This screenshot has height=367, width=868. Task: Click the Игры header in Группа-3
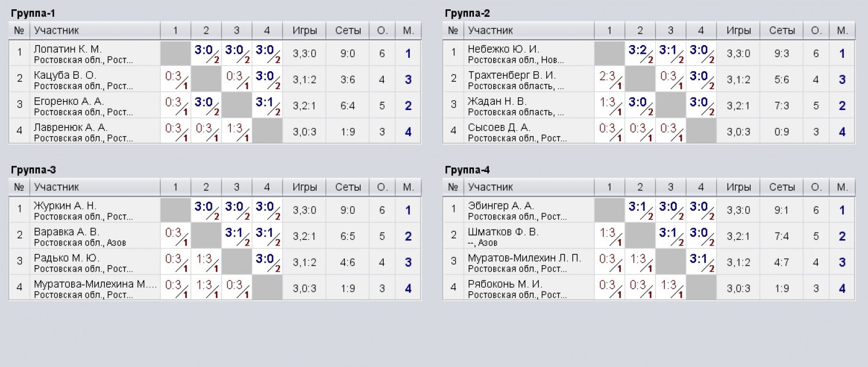tap(304, 188)
